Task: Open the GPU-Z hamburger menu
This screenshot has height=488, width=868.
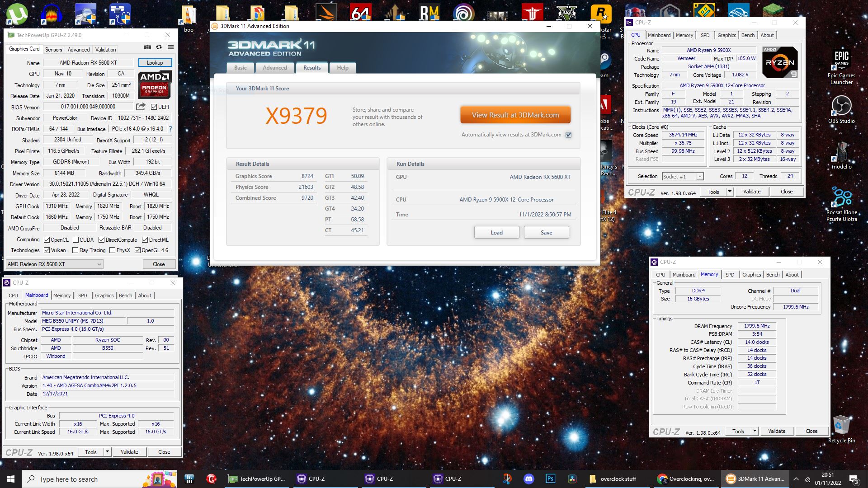Action: [x=170, y=47]
